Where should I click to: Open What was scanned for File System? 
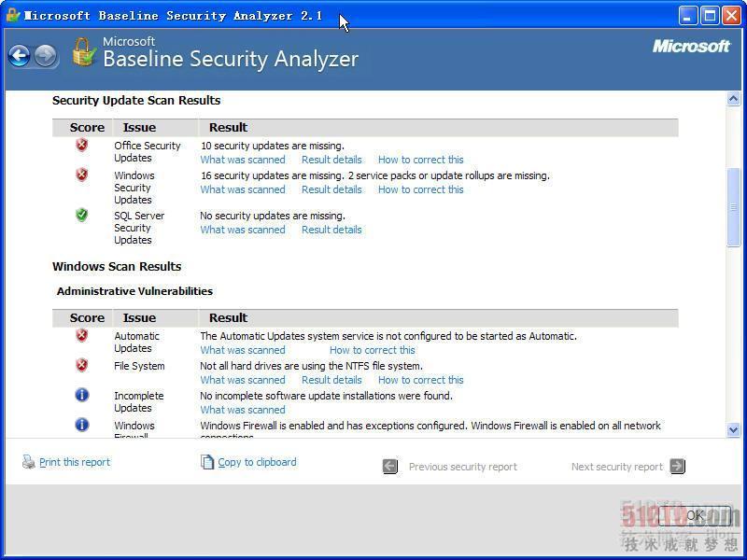(243, 380)
